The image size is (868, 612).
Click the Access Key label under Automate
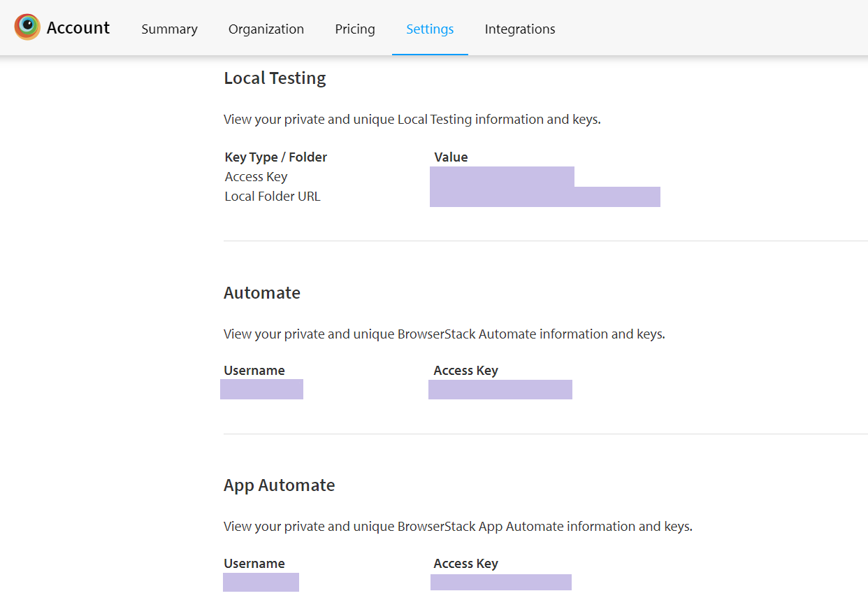tap(465, 371)
